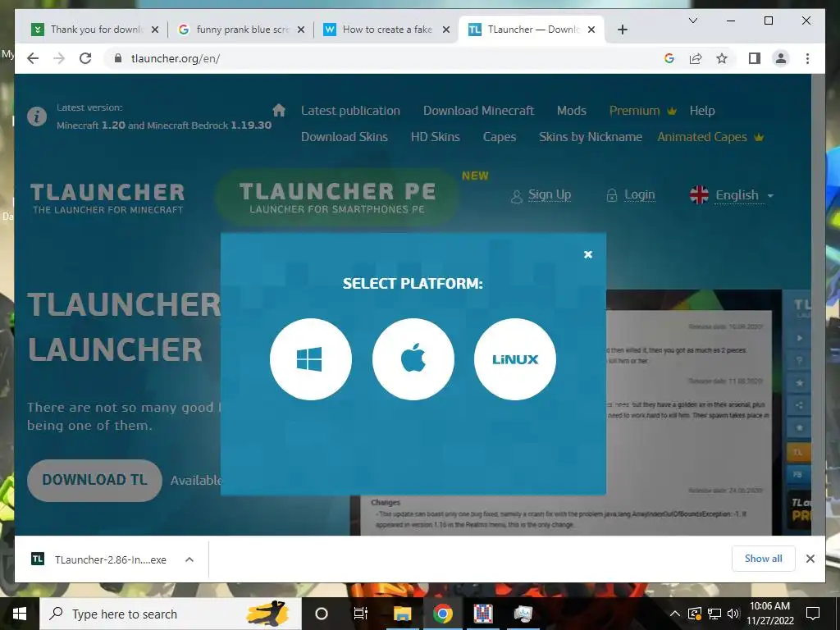Choose the Linux platform button
Image resolution: width=840 pixels, height=630 pixels.
515,359
